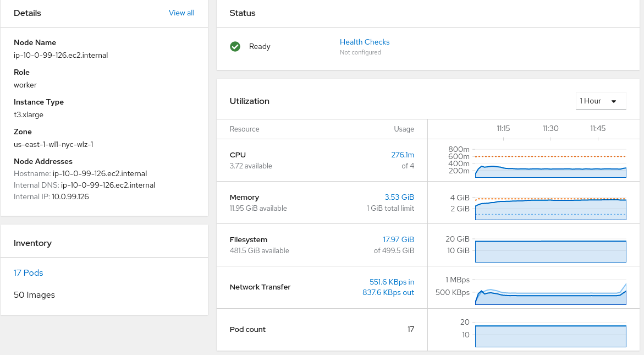
Task: Click the 276.1m CPU usage value
Action: click(x=403, y=155)
